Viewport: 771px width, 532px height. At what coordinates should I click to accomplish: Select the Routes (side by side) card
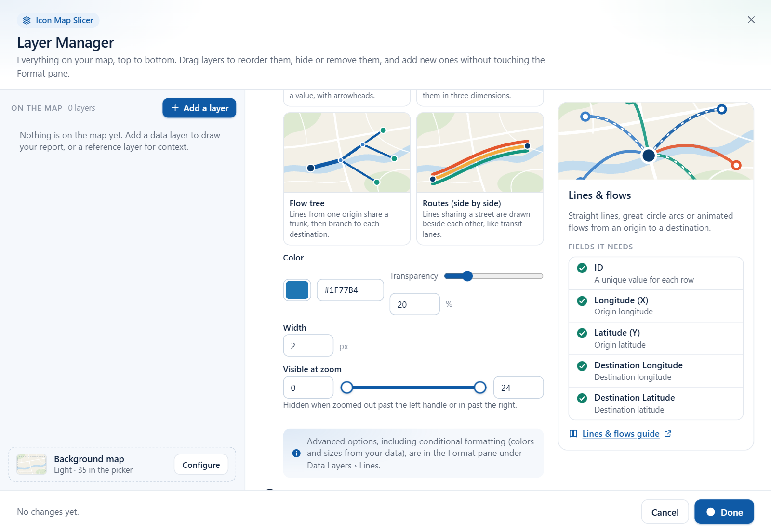pyautogui.click(x=480, y=179)
